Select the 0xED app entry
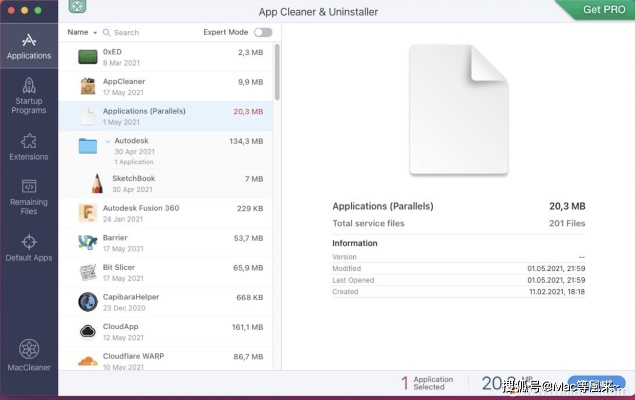 coord(170,57)
